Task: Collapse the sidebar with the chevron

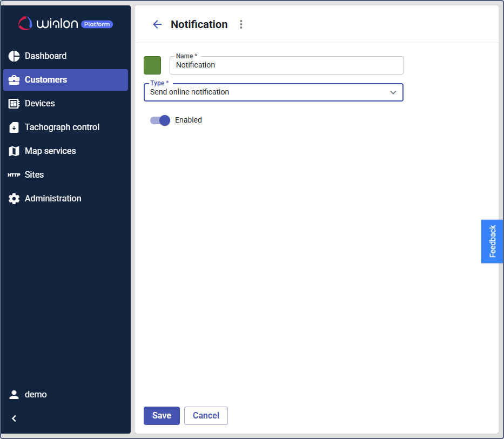Action: (x=14, y=418)
